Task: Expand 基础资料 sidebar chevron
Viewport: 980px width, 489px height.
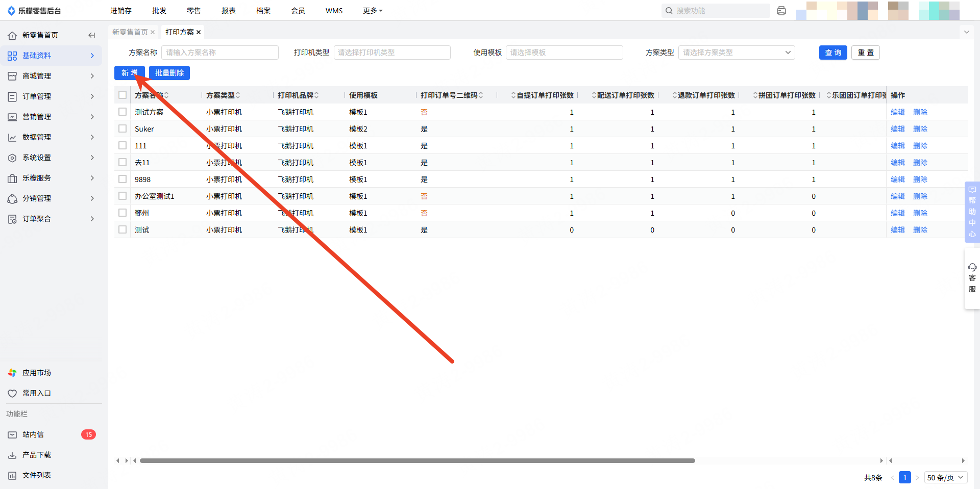Action: [x=92, y=56]
